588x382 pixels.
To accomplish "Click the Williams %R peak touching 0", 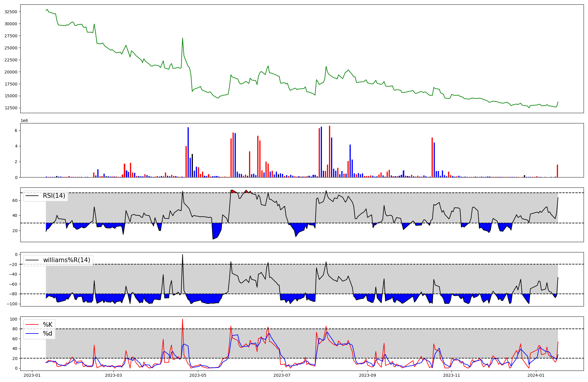I will [183, 255].
